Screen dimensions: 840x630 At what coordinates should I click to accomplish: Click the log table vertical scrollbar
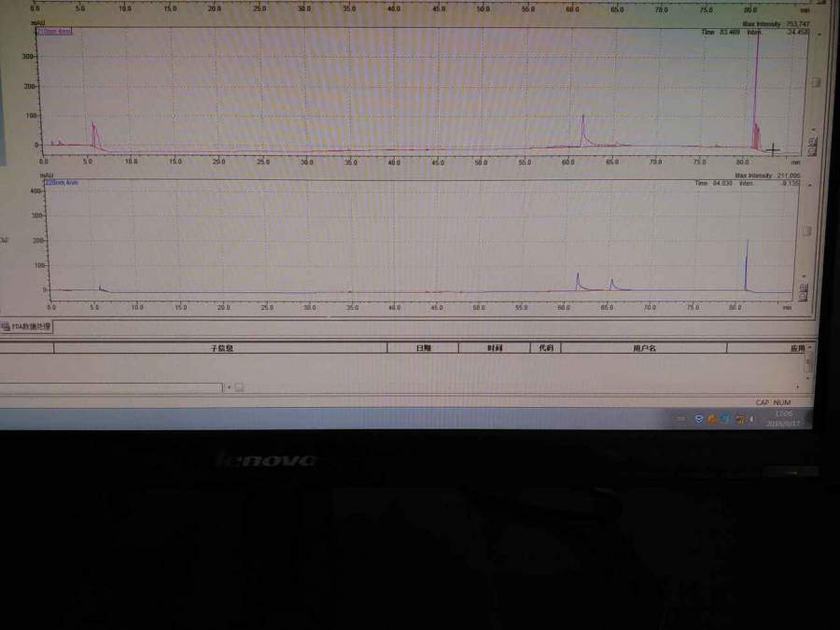(x=808, y=364)
